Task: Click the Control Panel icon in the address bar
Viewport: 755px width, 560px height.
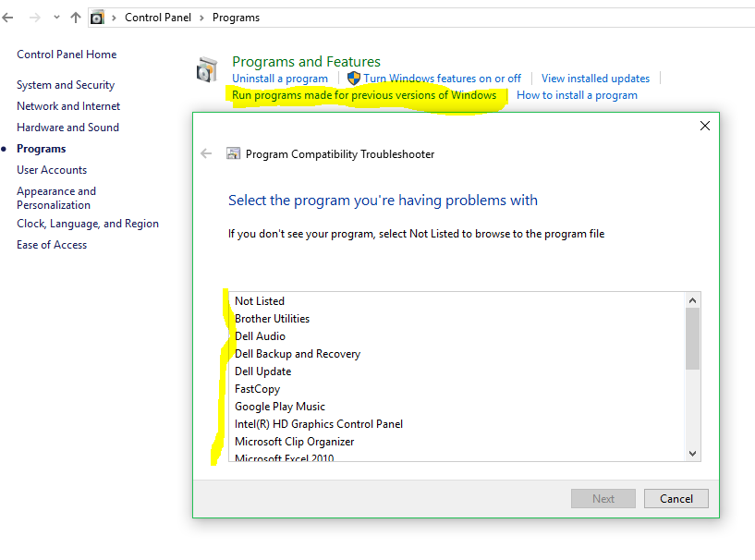Action: (x=97, y=18)
